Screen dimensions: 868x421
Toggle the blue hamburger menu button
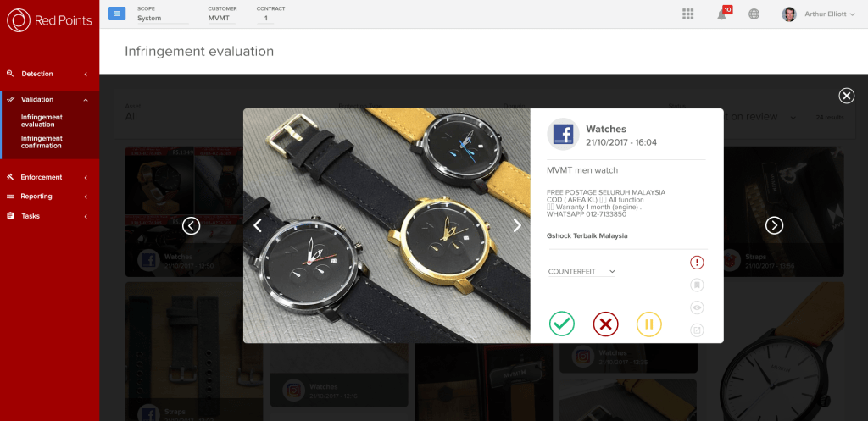pos(117,14)
